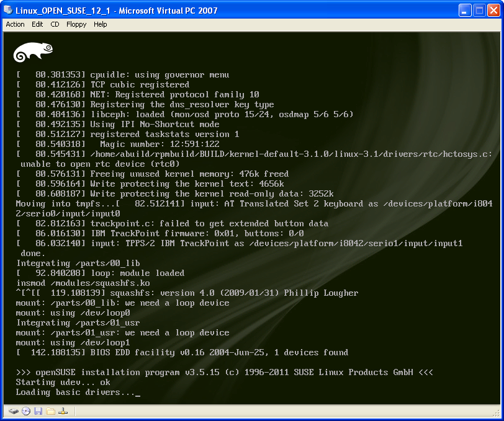Open the Edit menu
This screenshot has height=421, width=504.
[x=37, y=24]
